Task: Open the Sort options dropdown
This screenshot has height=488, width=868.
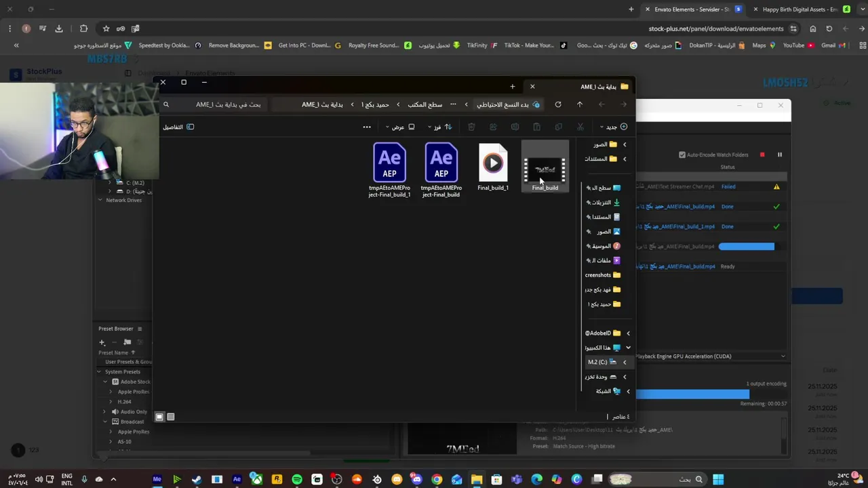Action: pyautogui.click(x=439, y=127)
